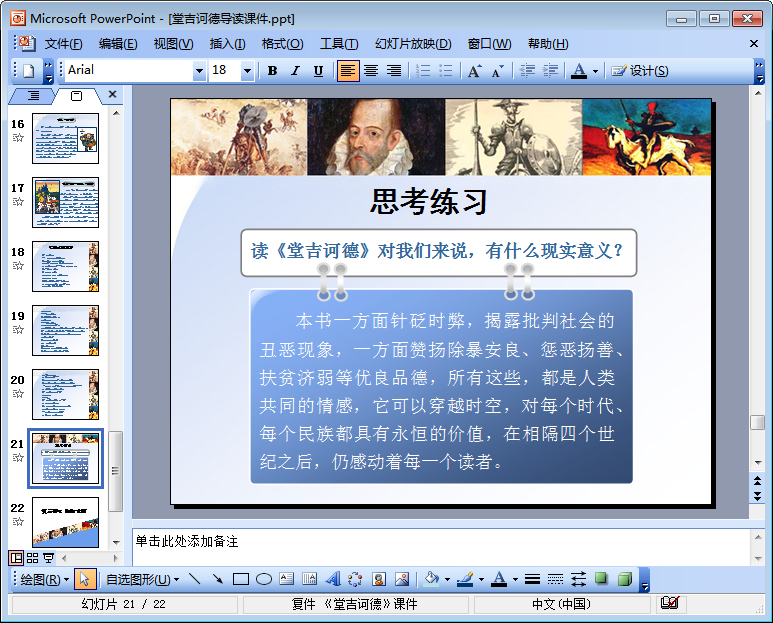Align text right
The width and height of the screenshot is (773, 623).
[393, 71]
